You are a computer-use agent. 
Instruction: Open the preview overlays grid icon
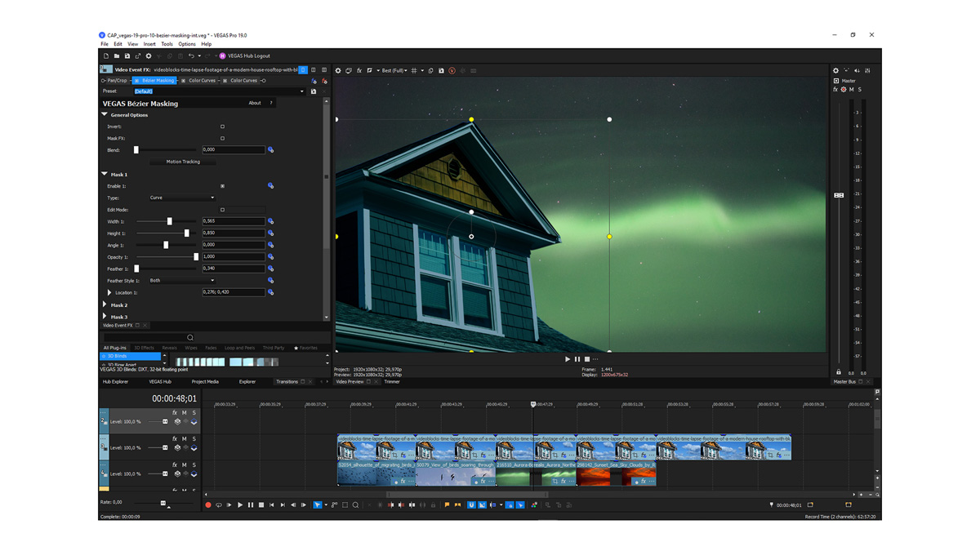(x=414, y=71)
